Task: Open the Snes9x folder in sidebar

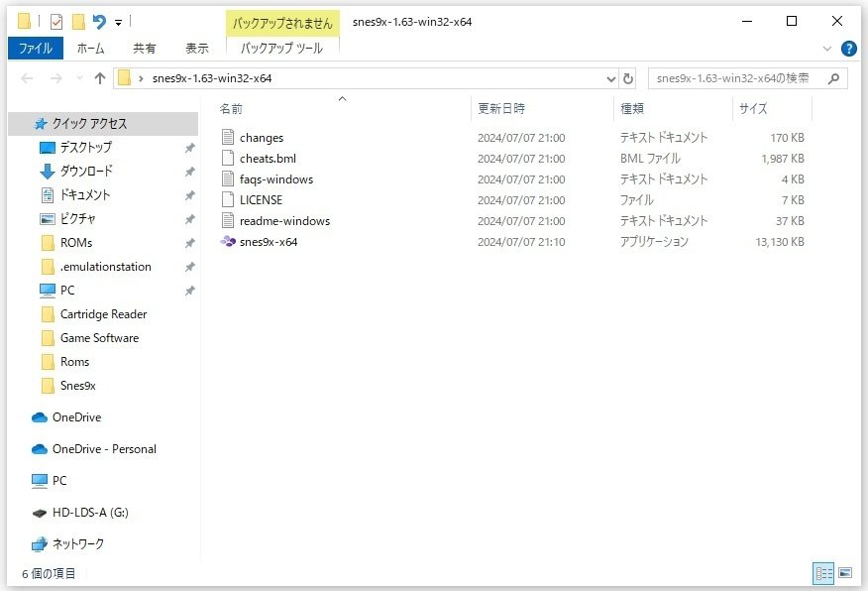Action: click(x=78, y=386)
